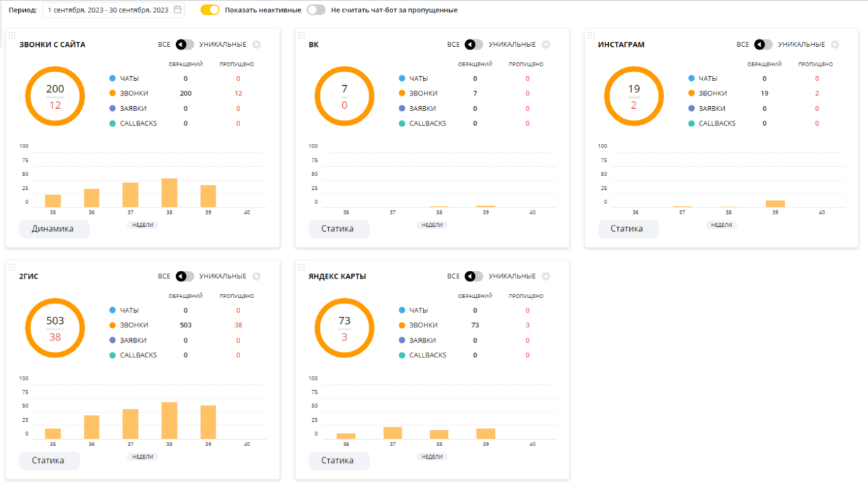Click week 38 bar in 2ГИС chart
This screenshot has height=488, width=868.
click(170, 420)
